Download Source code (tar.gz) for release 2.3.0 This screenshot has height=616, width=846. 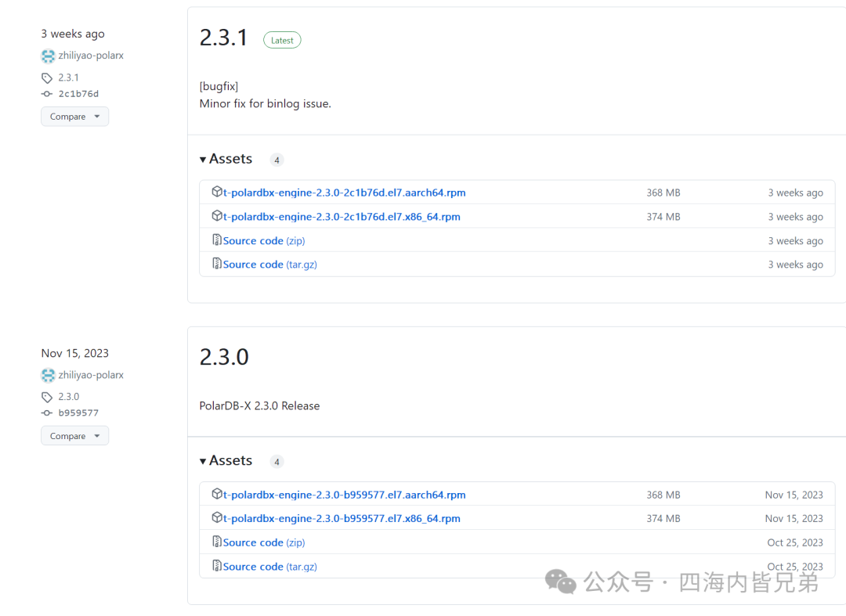[x=269, y=567]
